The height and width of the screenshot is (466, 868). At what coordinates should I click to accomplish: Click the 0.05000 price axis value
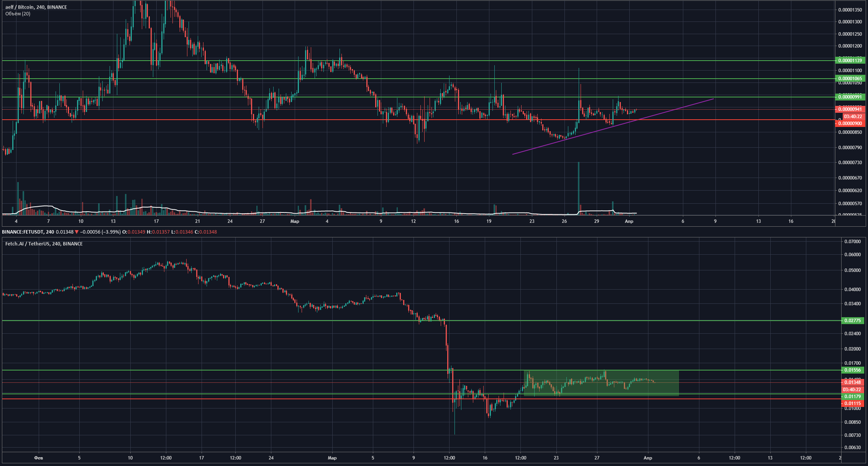[852, 270]
